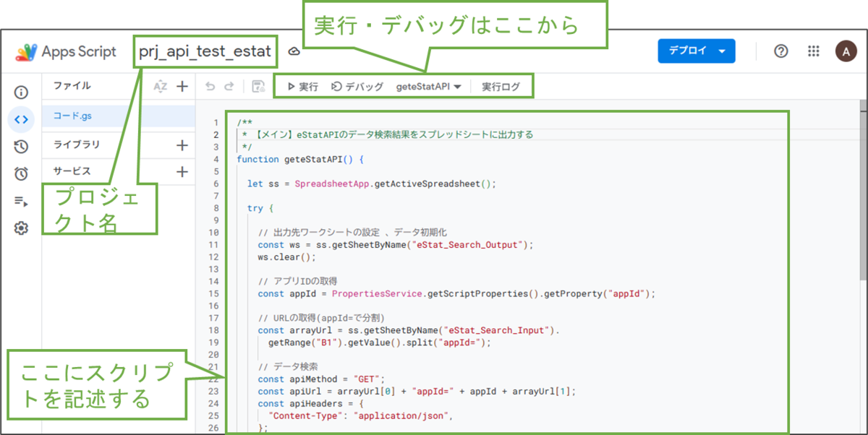Open the Triggers alarm clock icon
Screen dimensions: 868x435
pyautogui.click(x=21, y=174)
